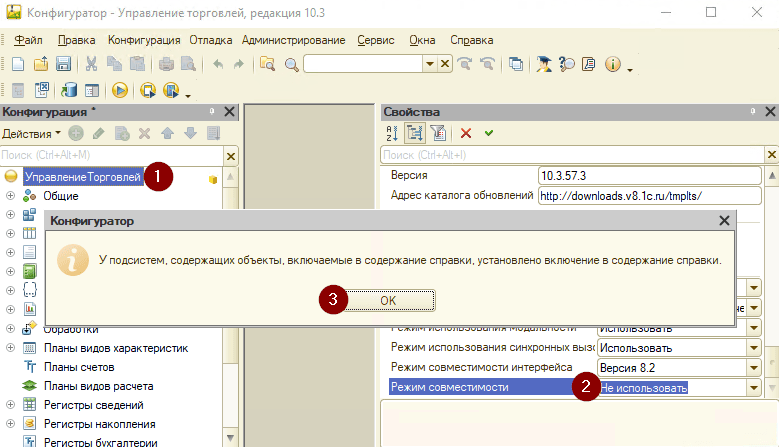The width and height of the screenshot is (779, 447).
Task: Click the pencil Edit icon in the Конфигурация panel
Action: pyautogui.click(x=98, y=133)
